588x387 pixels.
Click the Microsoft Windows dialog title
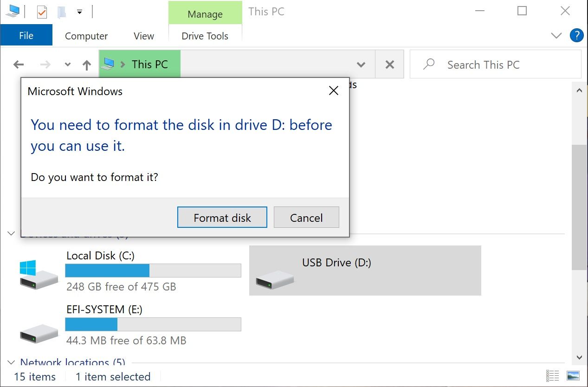click(x=75, y=91)
